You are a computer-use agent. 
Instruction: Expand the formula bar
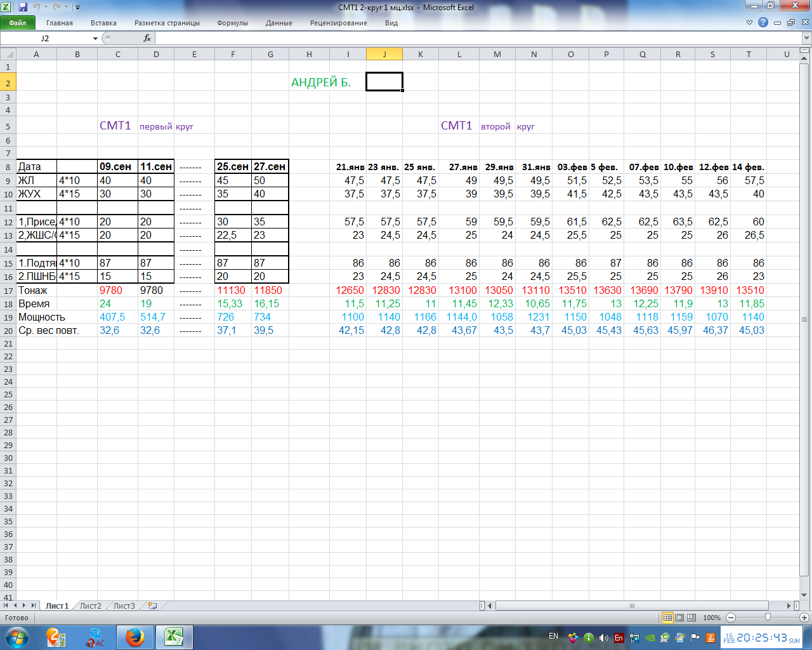click(807, 38)
